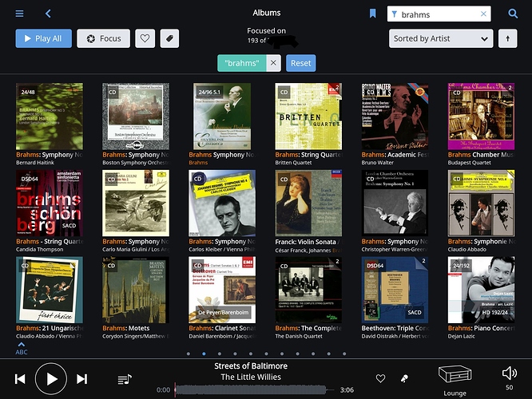The image size is (532, 399).
Task: Open the Brahms: Motets title
Action: pos(126,328)
